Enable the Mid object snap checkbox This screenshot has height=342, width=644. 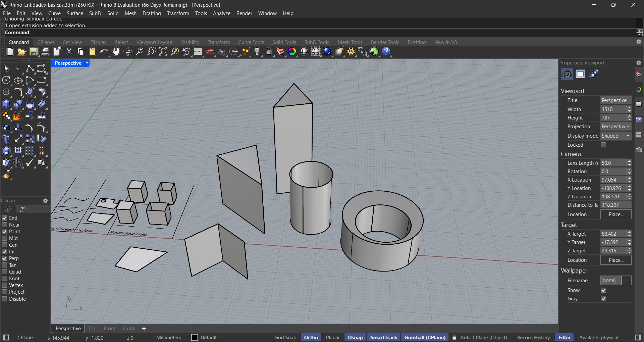pyautogui.click(x=4, y=238)
